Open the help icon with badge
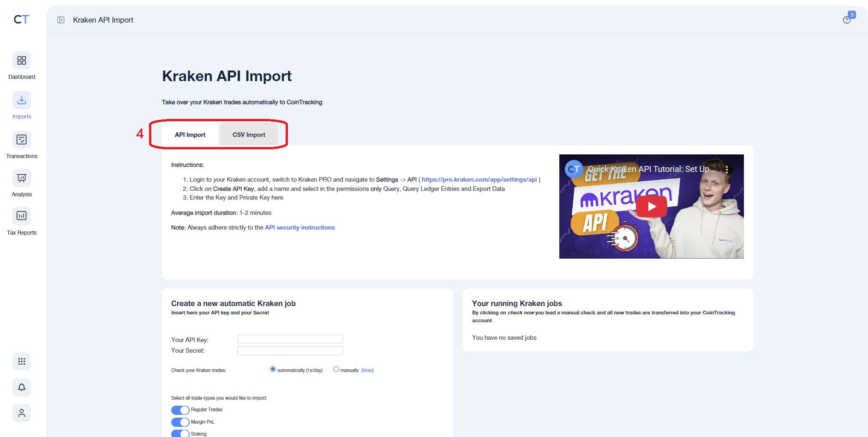 (x=847, y=19)
